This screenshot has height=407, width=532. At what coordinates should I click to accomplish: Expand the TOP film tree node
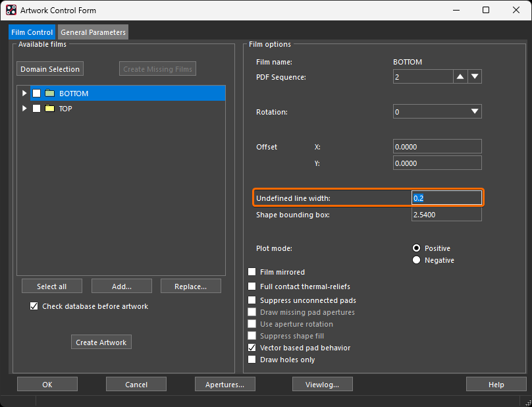coord(24,109)
